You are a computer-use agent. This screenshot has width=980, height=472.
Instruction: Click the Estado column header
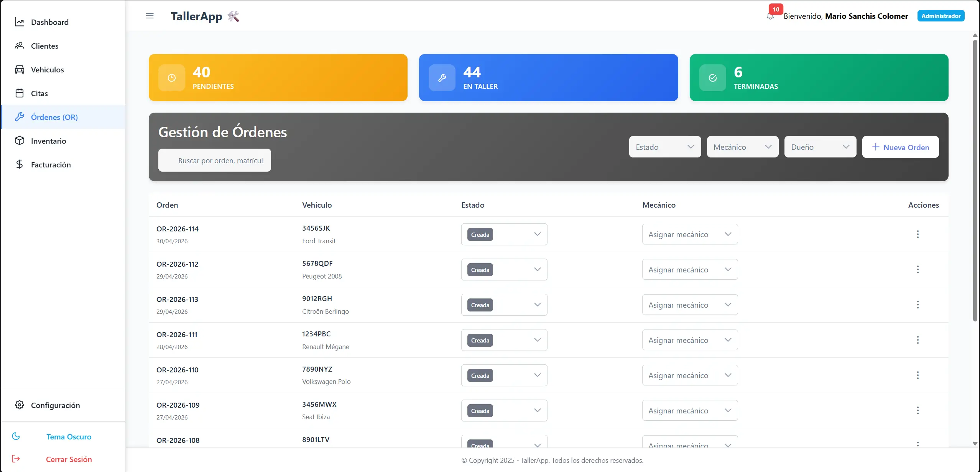[x=473, y=205]
